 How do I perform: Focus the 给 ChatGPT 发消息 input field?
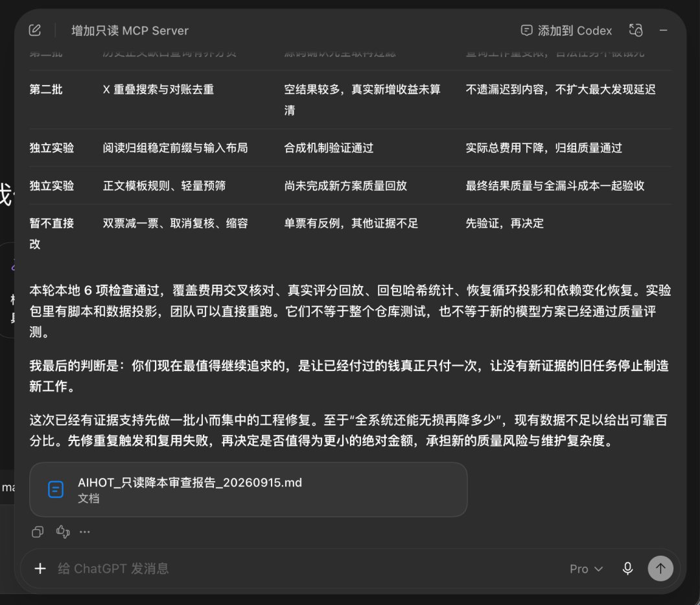pos(308,569)
